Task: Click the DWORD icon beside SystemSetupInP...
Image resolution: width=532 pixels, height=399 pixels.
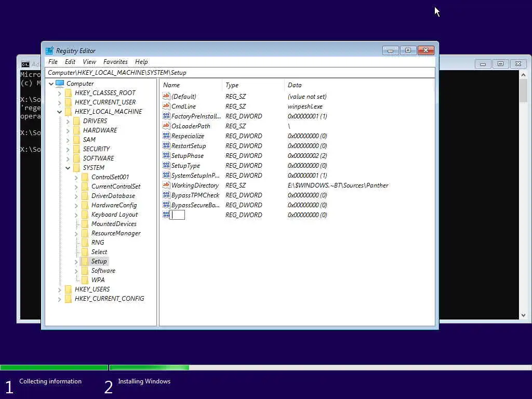Action: click(166, 175)
